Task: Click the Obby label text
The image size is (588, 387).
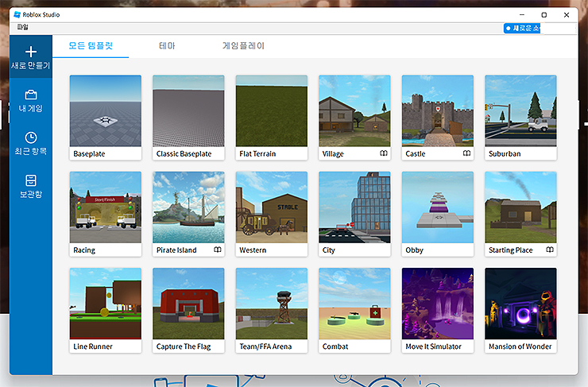Action: click(x=414, y=250)
